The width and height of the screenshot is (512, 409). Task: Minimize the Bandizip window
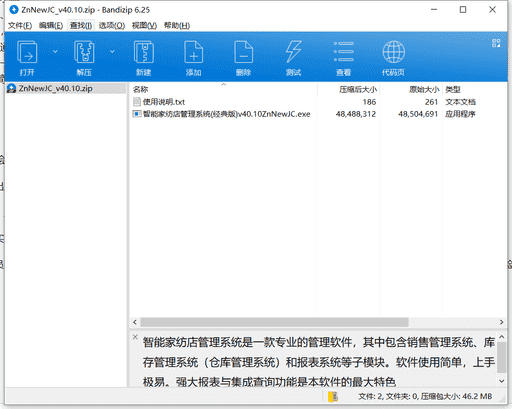pos(434,10)
